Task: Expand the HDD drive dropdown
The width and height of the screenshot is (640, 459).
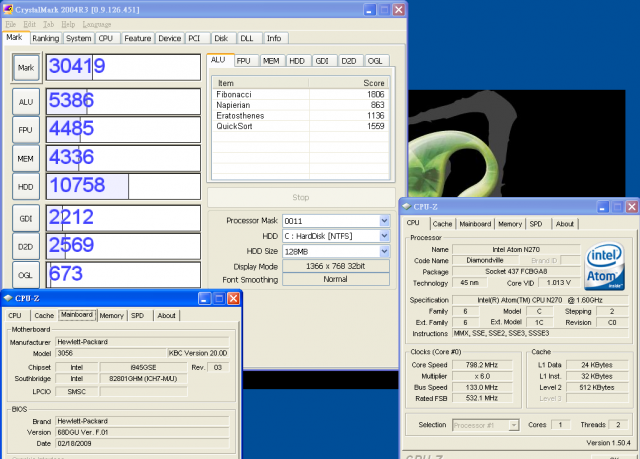Action: pos(384,236)
